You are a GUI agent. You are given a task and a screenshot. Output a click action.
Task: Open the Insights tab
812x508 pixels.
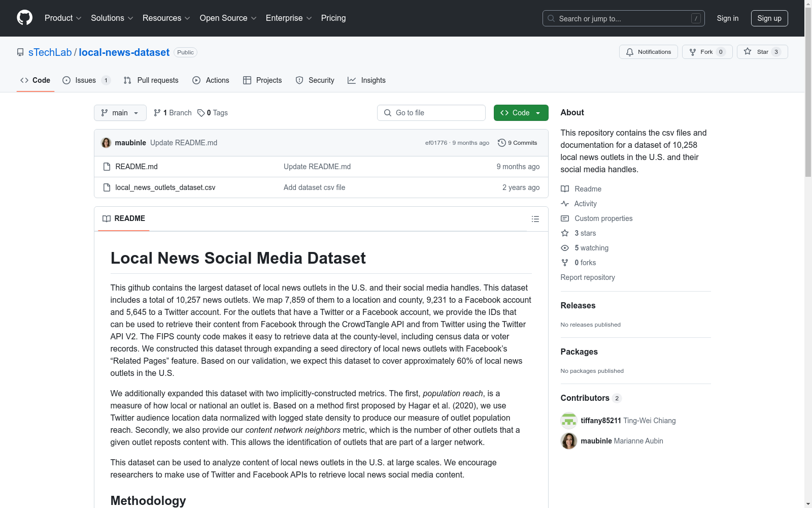point(367,80)
